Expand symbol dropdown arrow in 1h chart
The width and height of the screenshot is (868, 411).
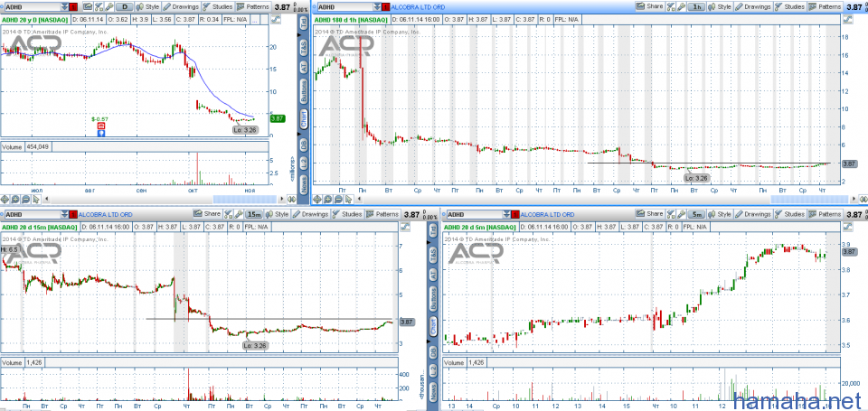(377, 6)
